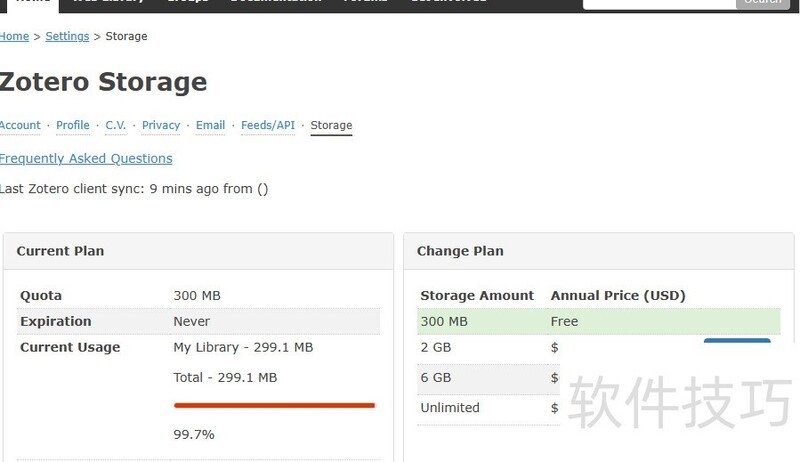Open the Email settings tab

(x=210, y=125)
